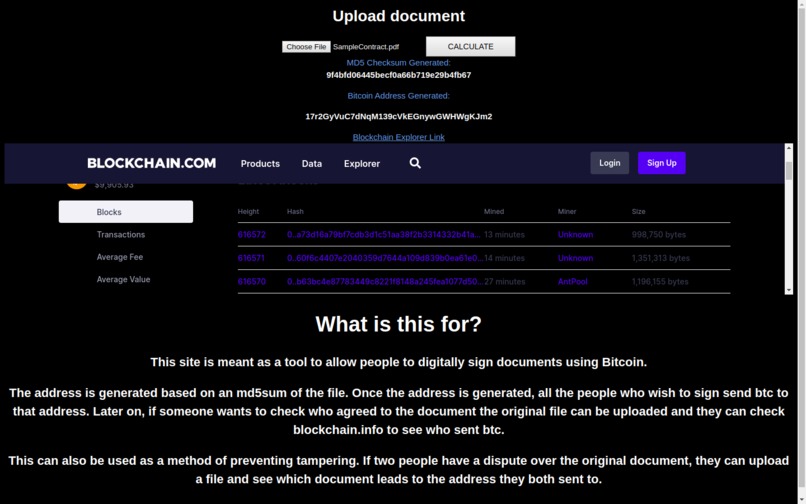Open hash starting 0..b63bc4e87783

point(385,282)
